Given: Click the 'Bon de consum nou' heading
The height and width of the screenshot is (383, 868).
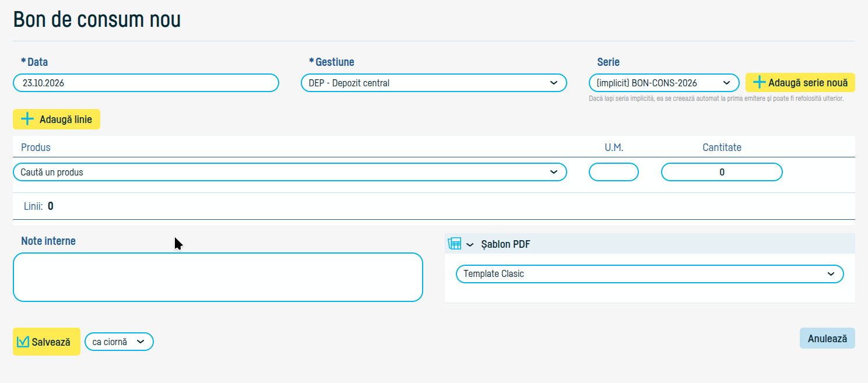Looking at the screenshot, I should (97, 19).
